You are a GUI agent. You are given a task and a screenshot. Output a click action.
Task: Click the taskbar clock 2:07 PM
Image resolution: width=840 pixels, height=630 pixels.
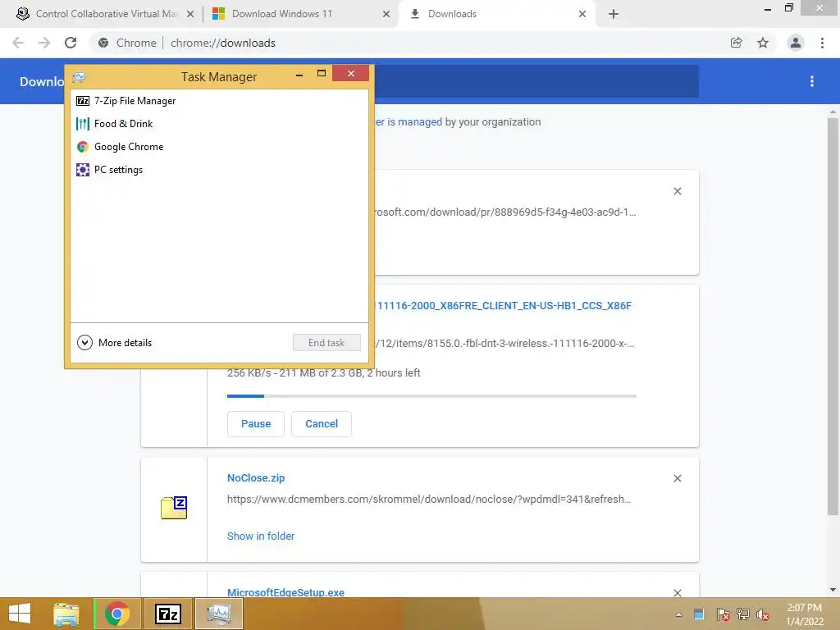[805, 614]
